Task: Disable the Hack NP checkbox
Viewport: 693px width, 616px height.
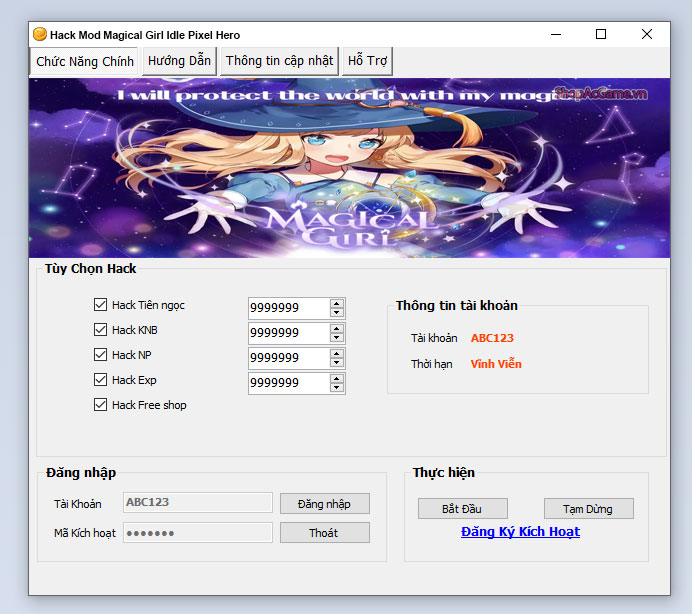Action: click(x=100, y=354)
